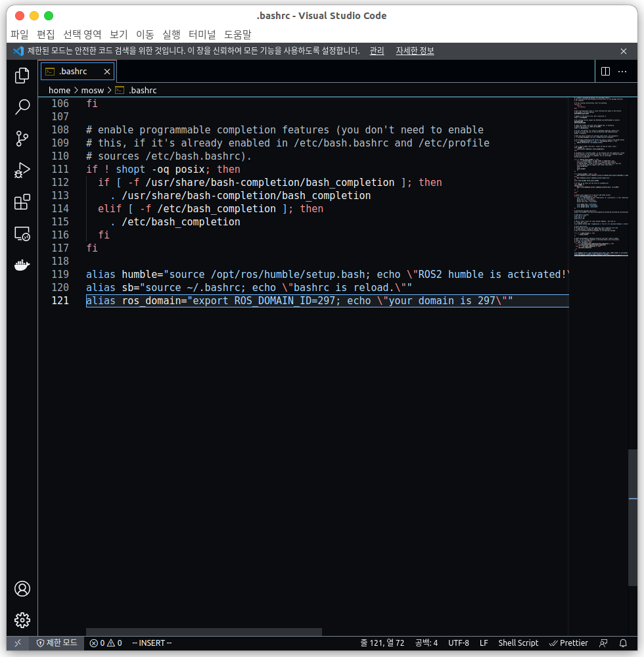
Task: Open the notifications bell
Action: [x=624, y=643]
